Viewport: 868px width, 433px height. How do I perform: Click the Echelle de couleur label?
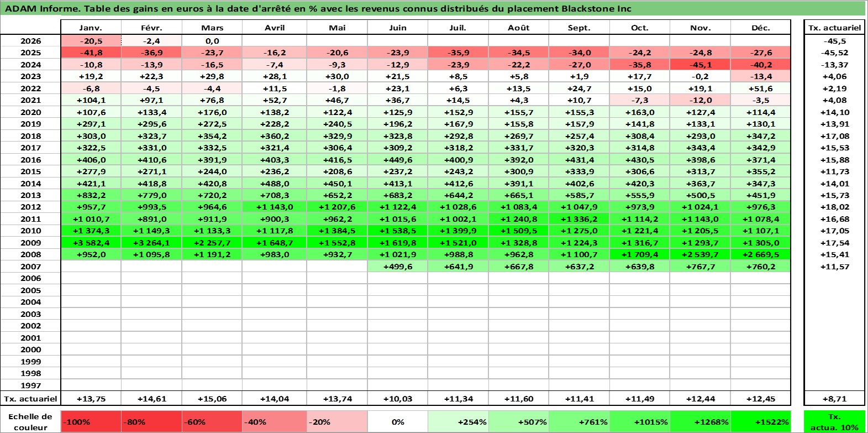(x=30, y=422)
